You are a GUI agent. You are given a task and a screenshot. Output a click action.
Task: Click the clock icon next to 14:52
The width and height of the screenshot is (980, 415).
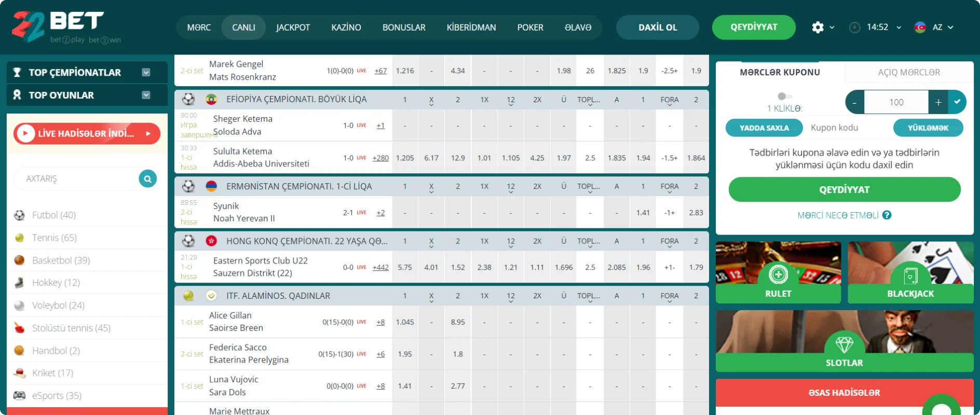click(854, 27)
